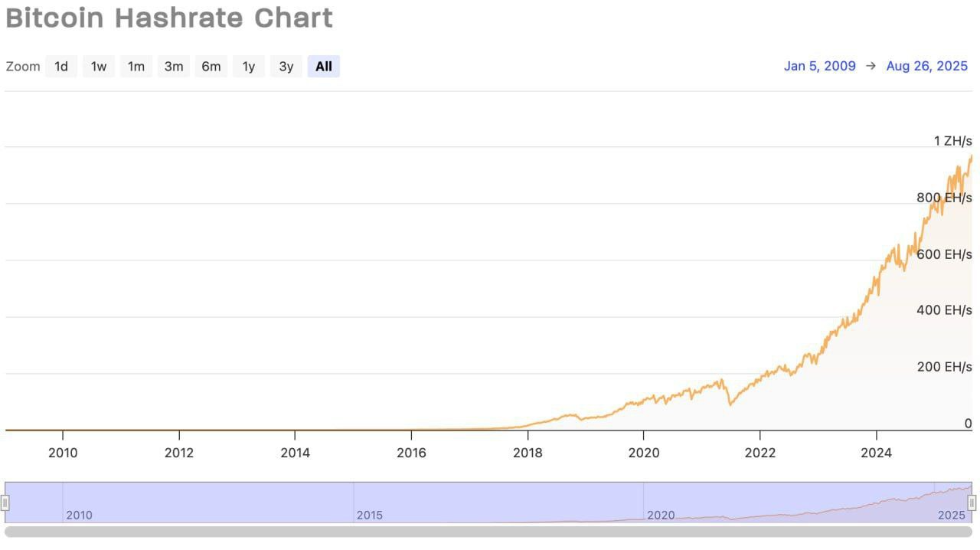Click the Bitcoin Hashrate Chart title
Screen dimensions: 980x550
pyautogui.click(x=169, y=18)
